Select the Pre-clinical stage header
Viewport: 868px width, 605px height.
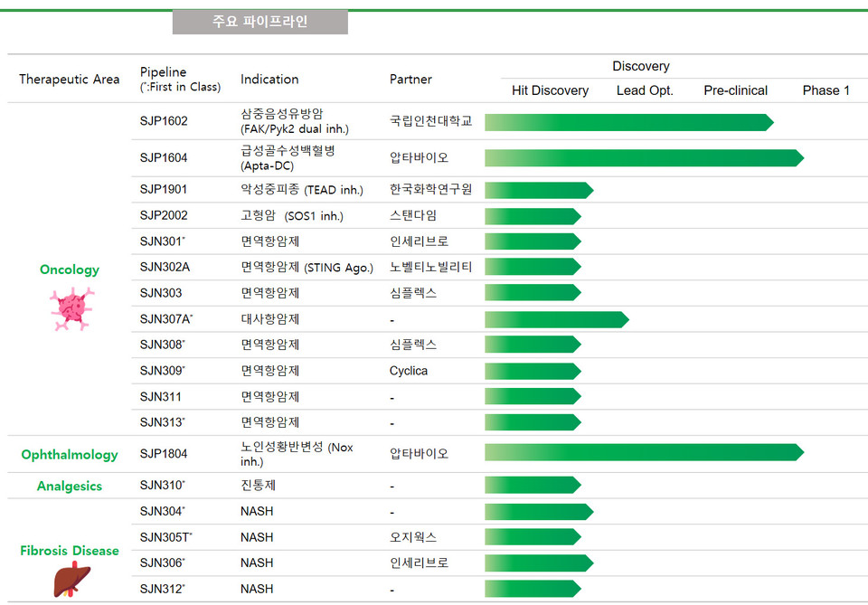(735, 90)
